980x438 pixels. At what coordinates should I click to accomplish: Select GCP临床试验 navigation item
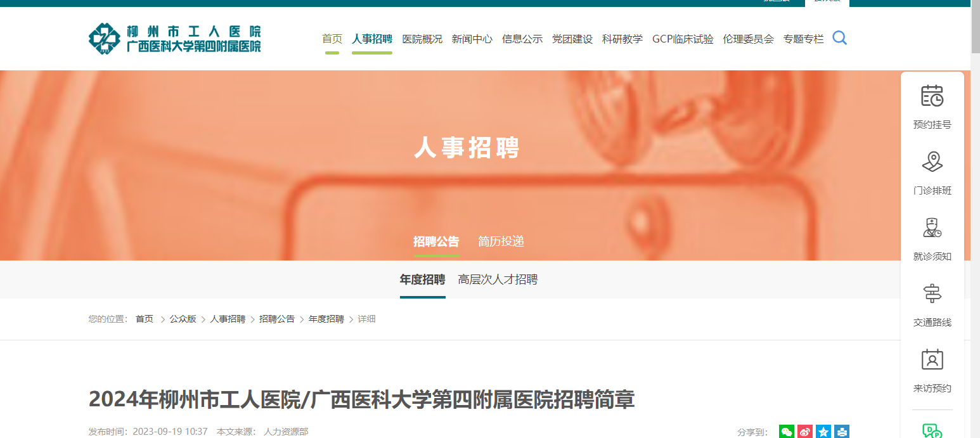(x=683, y=39)
